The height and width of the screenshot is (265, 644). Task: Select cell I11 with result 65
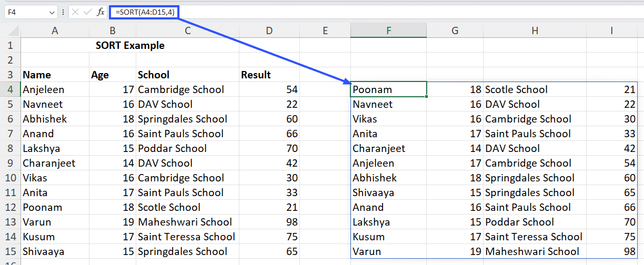tap(612, 192)
